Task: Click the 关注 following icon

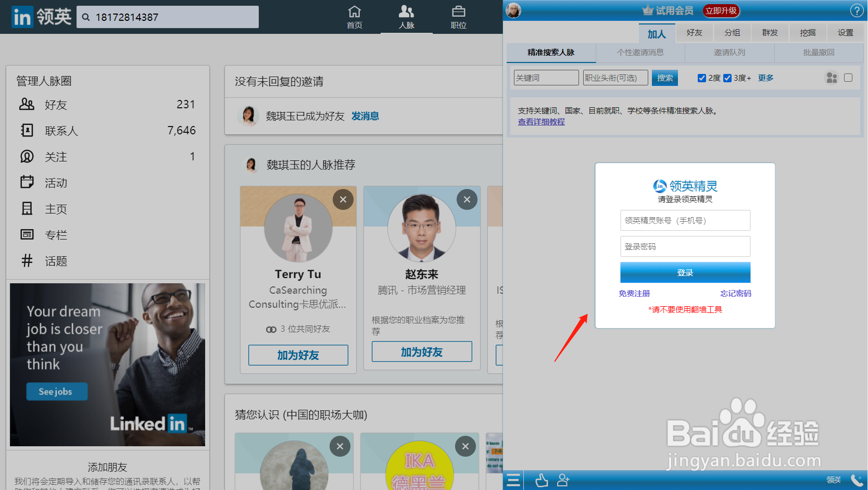Action: tap(27, 156)
